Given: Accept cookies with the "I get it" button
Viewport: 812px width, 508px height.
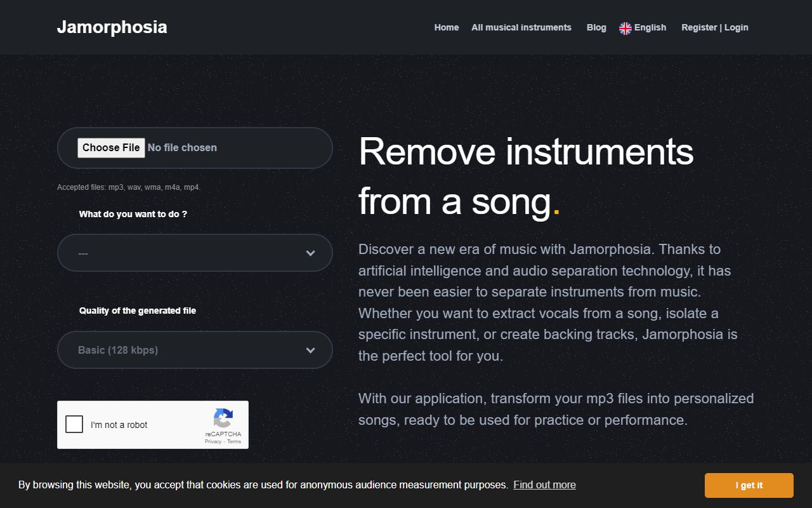Looking at the screenshot, I should pyautogui.click(x=749, y=485).
